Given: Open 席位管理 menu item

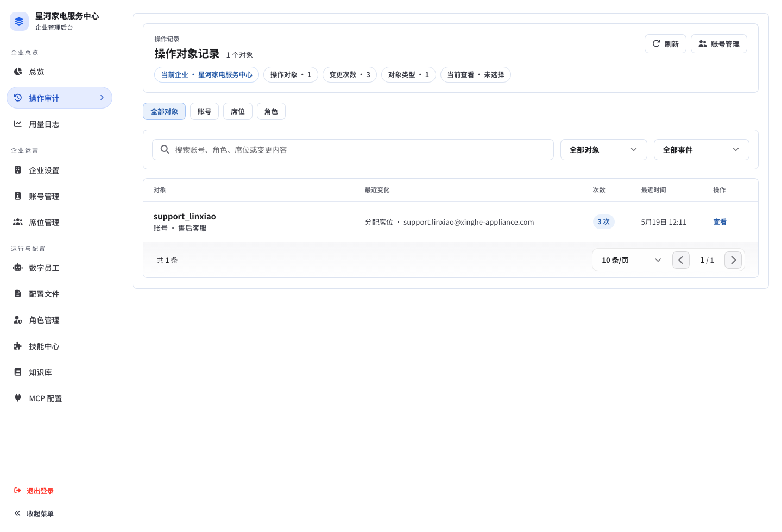Looking at the screenshot, I should pyautogui.click(x=59, y=222).
